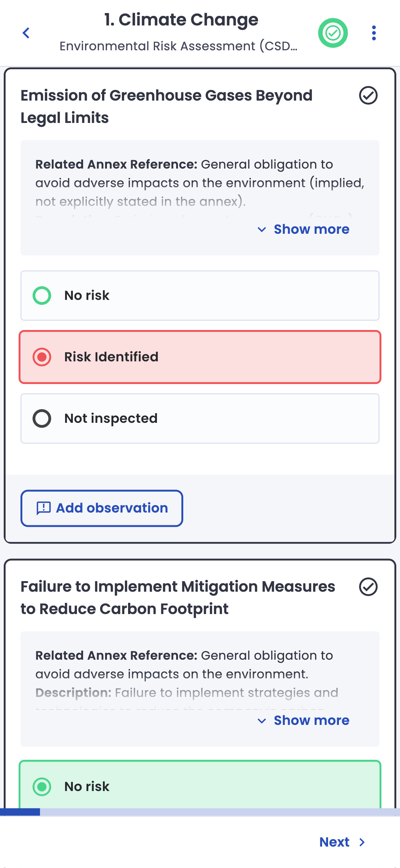Choose the Not inspected option
Image resolution: width=400 pixels, height=868 pixels.
coord(200,418)
